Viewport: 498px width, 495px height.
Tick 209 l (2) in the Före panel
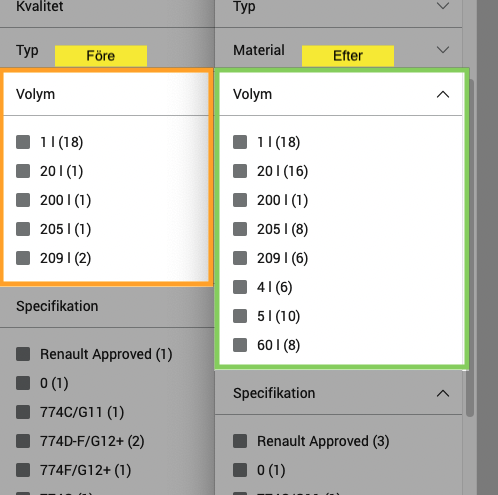23,258
